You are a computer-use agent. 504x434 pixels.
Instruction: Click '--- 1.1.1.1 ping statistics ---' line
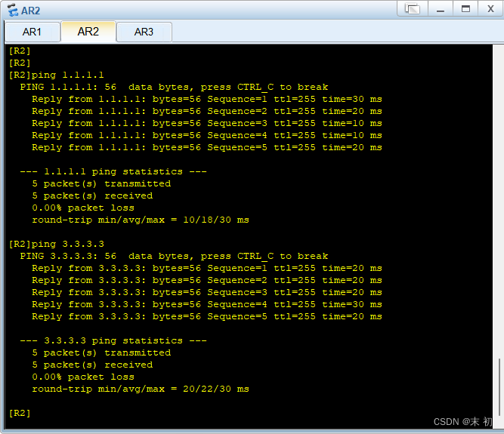pyautogui.click(x=113, y=172)
